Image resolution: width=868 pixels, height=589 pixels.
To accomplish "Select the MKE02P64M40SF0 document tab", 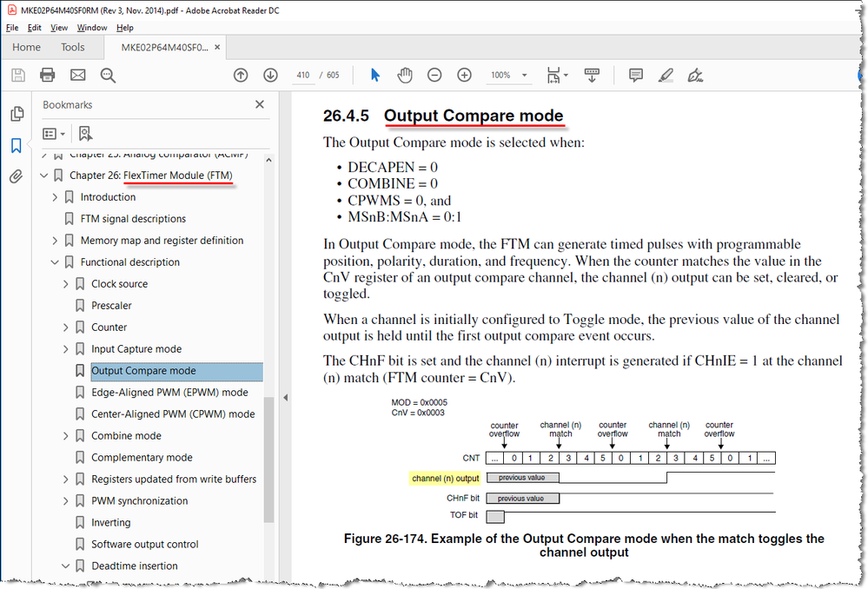I will 164,47.
